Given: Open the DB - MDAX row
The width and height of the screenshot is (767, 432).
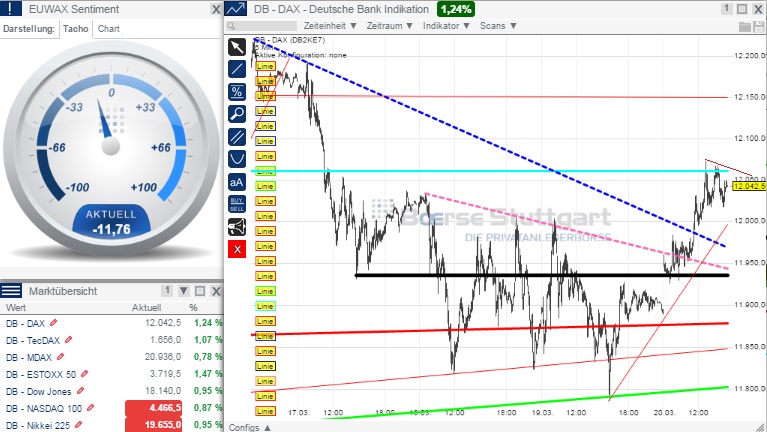Looking at the screenshot, I should [112, 357].
